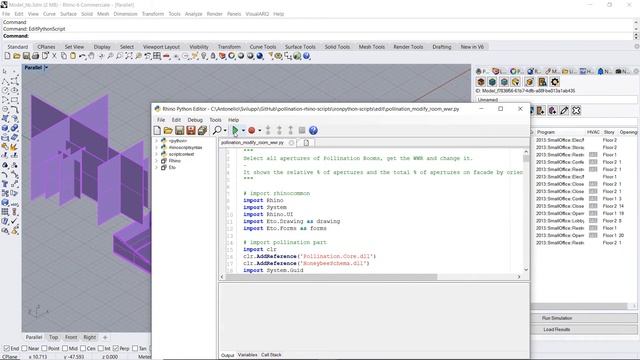Click New document icon in Rhino Standard toolbar
Screen dimensions: 640x360
(7, 56)
